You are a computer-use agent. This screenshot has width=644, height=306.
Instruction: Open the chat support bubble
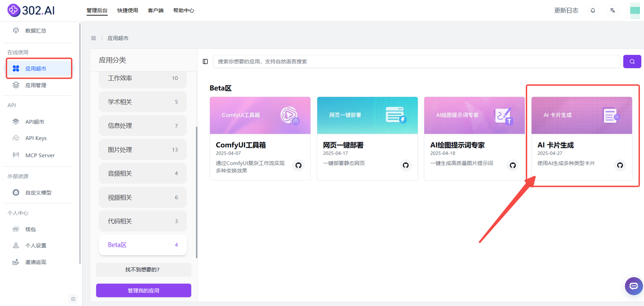pyautogui.click(x=634, y=286)
